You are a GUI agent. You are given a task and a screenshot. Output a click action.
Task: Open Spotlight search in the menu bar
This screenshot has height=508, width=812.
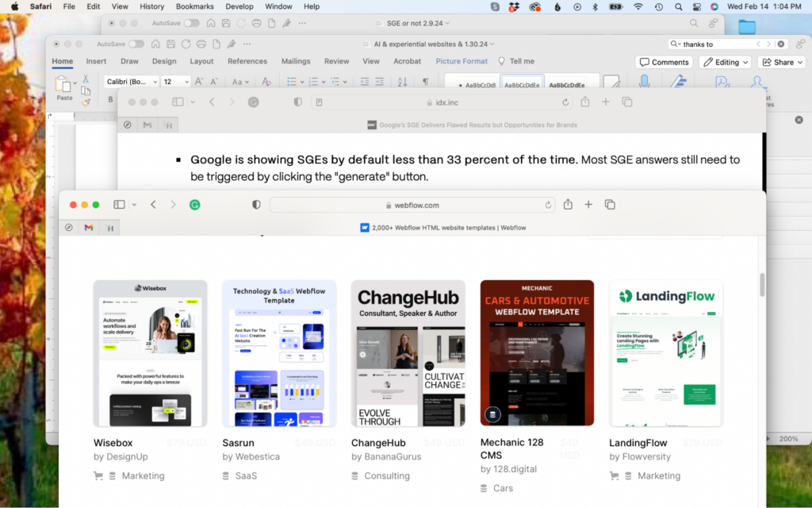click(679, 6)
